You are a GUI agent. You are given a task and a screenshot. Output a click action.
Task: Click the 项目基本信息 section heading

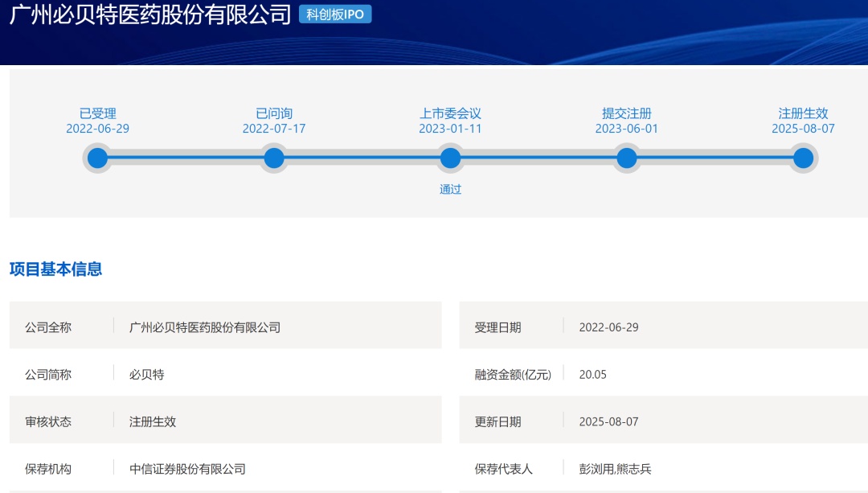pyautogui.click(x=55, y=269)
